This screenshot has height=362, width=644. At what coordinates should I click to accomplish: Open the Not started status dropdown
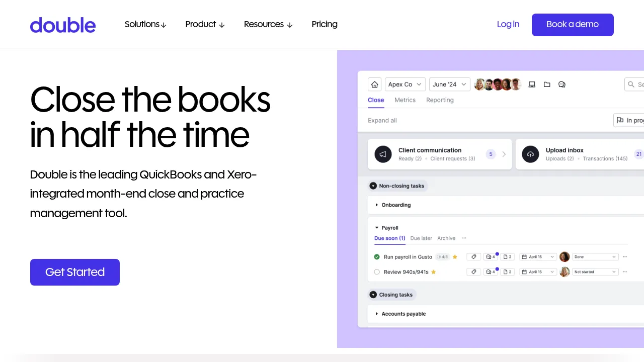pyautogui.click(x=595, y=272)
